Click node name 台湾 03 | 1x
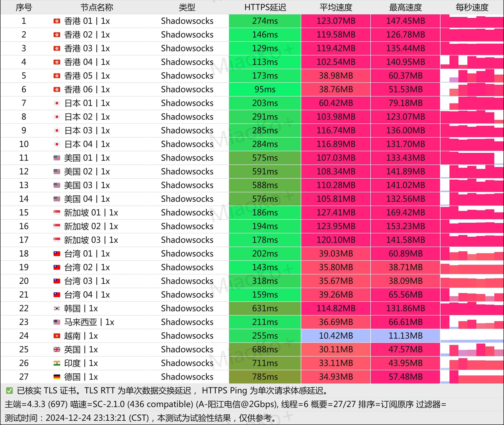This screenshot has height=425, width=504. tap(87, 281)
